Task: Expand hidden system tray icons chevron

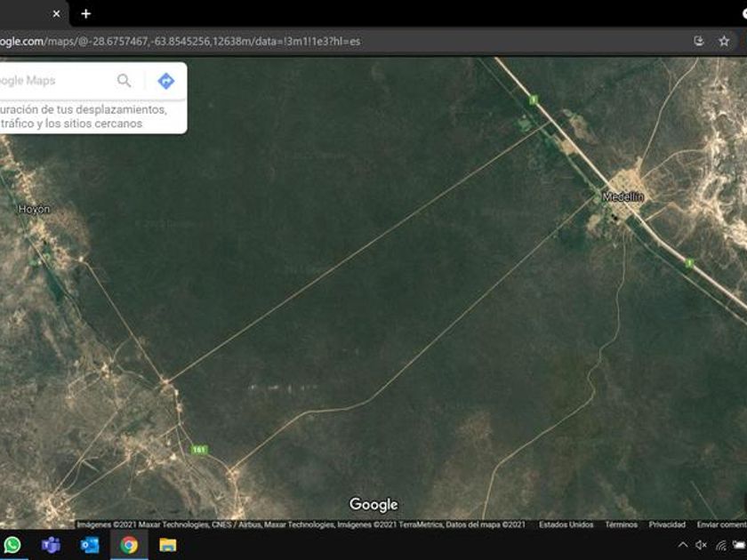Action: point(682,545)
